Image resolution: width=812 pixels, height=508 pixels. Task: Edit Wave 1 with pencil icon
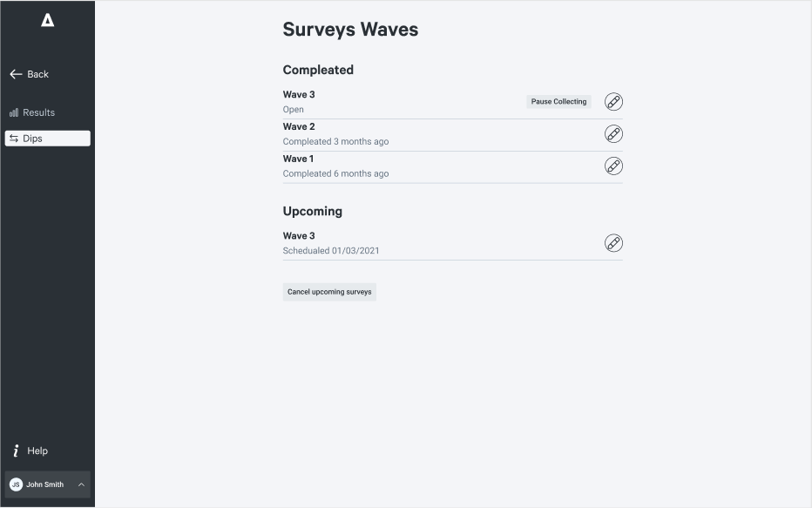pyautogui.click(x=613, y=166)
